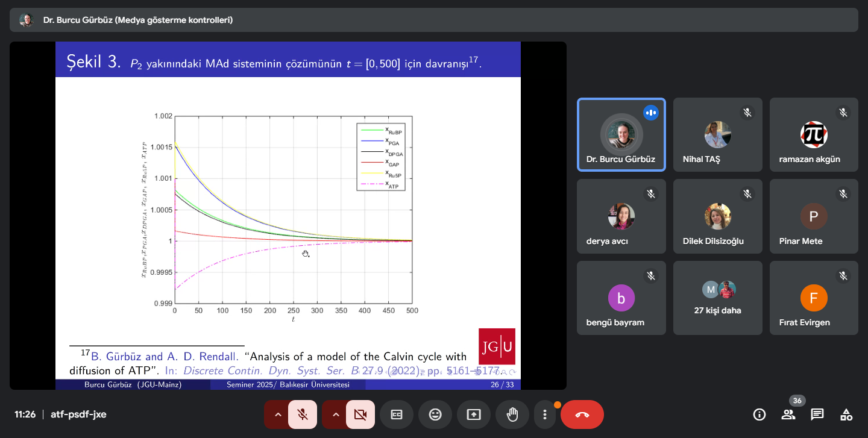
Task: Select Nihal TAŞ participant tile
Action: pos(718,135)
